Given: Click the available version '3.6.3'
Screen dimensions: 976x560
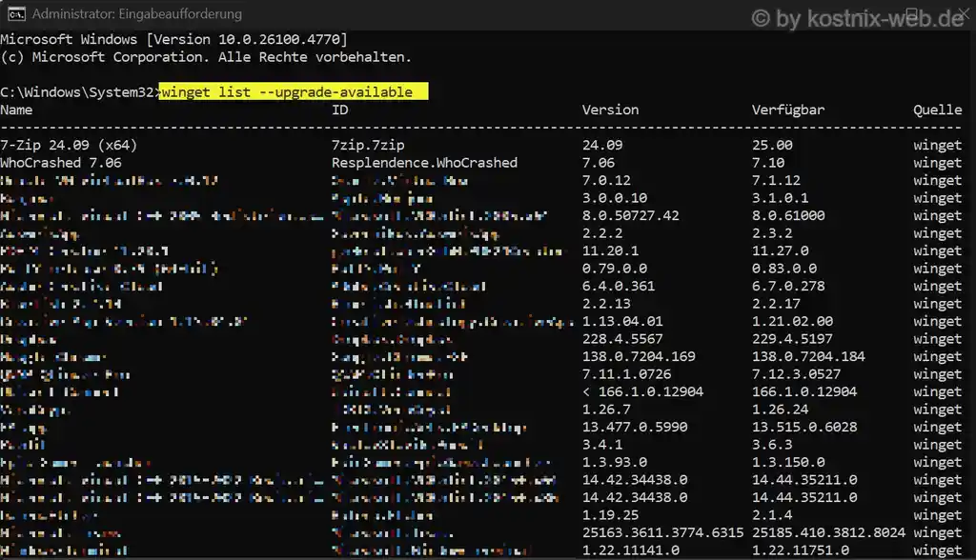Looking at the screenshot, I should 772,445.
